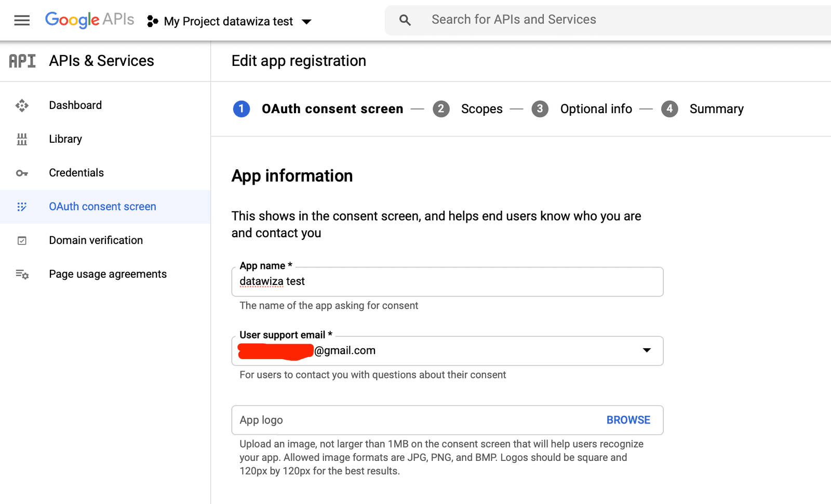The image size is (831, 504).
Task: Open the hamburger navigation menu
Action: tap(22, 21)
